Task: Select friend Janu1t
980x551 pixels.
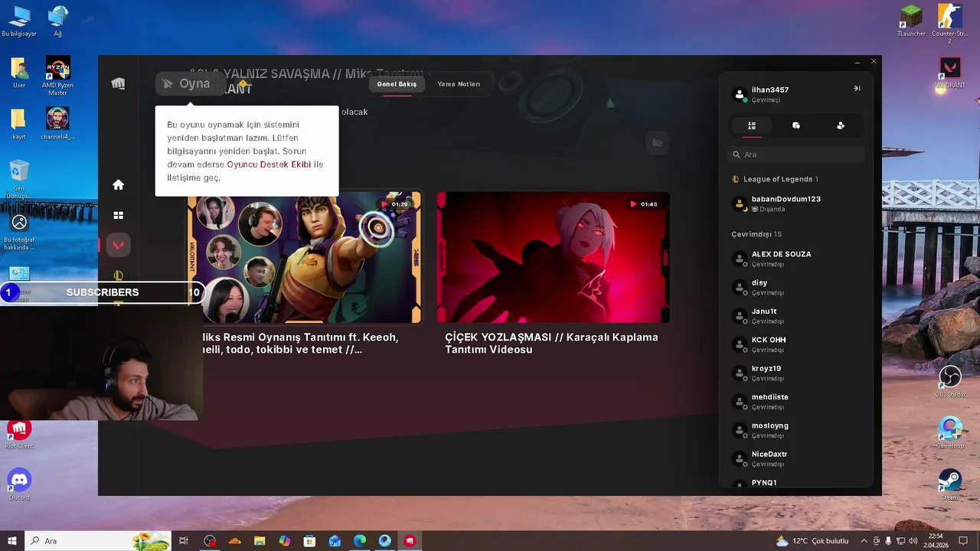Action: coord(796,316)
